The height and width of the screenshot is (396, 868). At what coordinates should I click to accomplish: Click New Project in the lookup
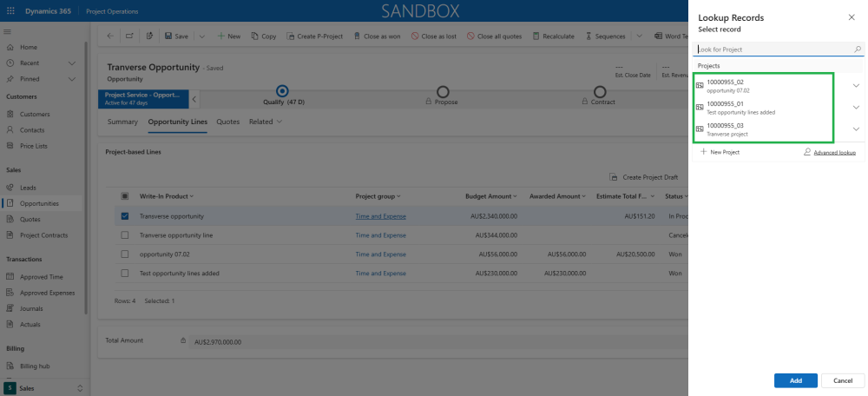720,152
